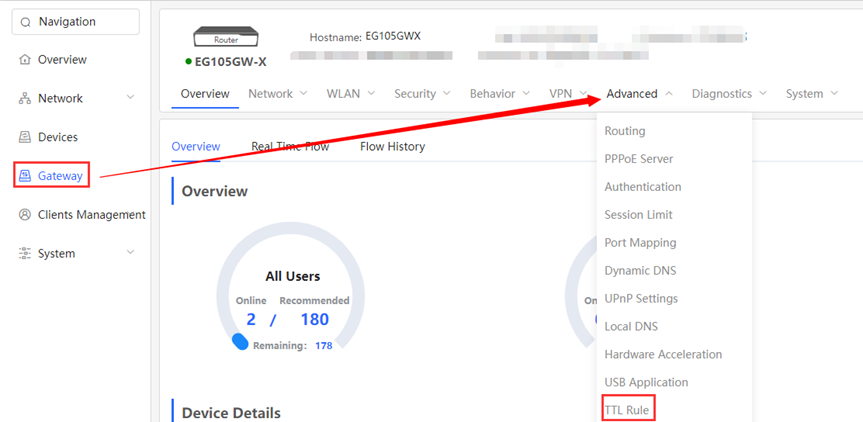Click the All Users gauge slider handle

[x=240, y=341]
